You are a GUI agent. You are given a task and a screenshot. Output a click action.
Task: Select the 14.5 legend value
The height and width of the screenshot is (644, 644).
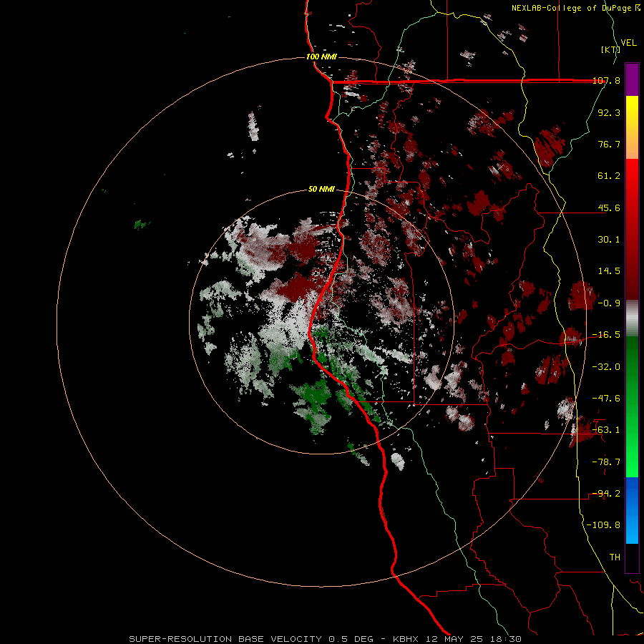coord(609,271)
